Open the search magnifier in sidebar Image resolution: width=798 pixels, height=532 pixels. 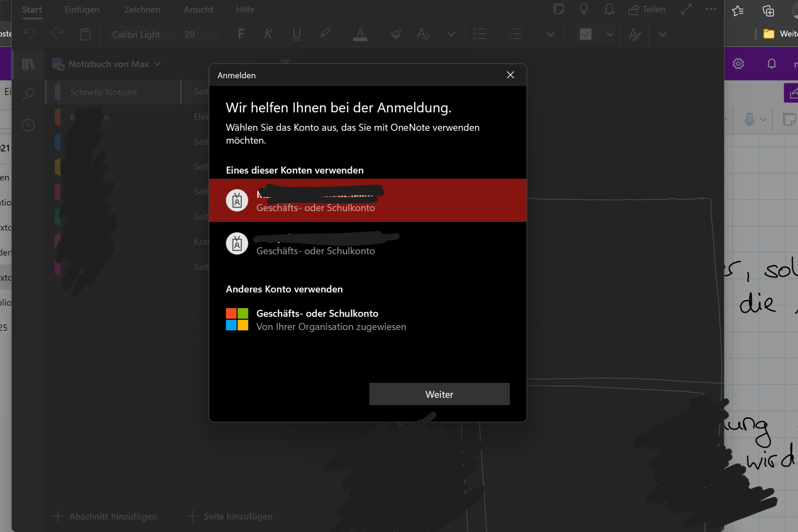29,94
